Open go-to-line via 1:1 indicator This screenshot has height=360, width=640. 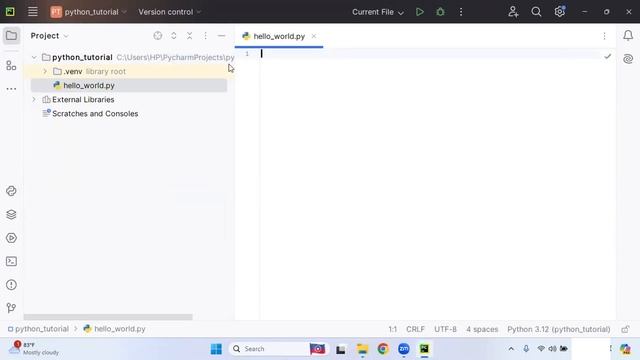(x=393, y=329)
